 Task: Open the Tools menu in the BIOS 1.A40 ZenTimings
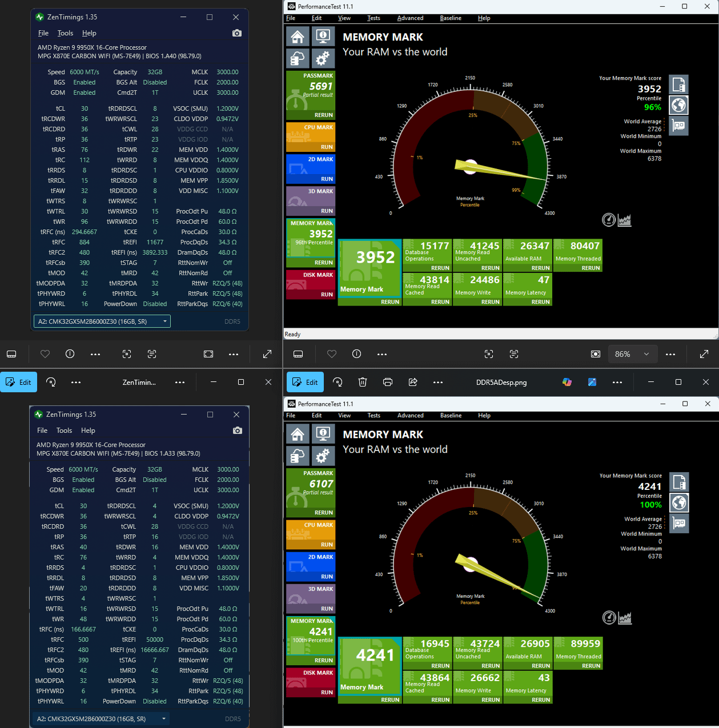65,33
